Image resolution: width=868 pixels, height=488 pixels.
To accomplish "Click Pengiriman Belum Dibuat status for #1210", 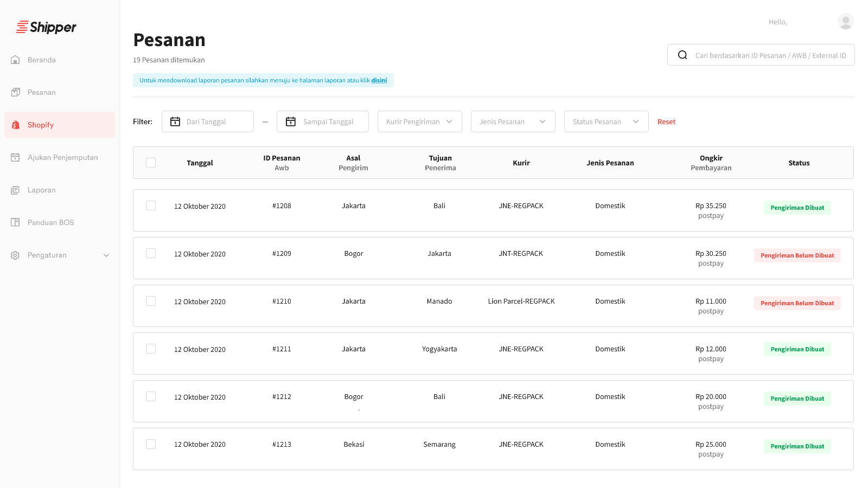I will coord(797,303).
